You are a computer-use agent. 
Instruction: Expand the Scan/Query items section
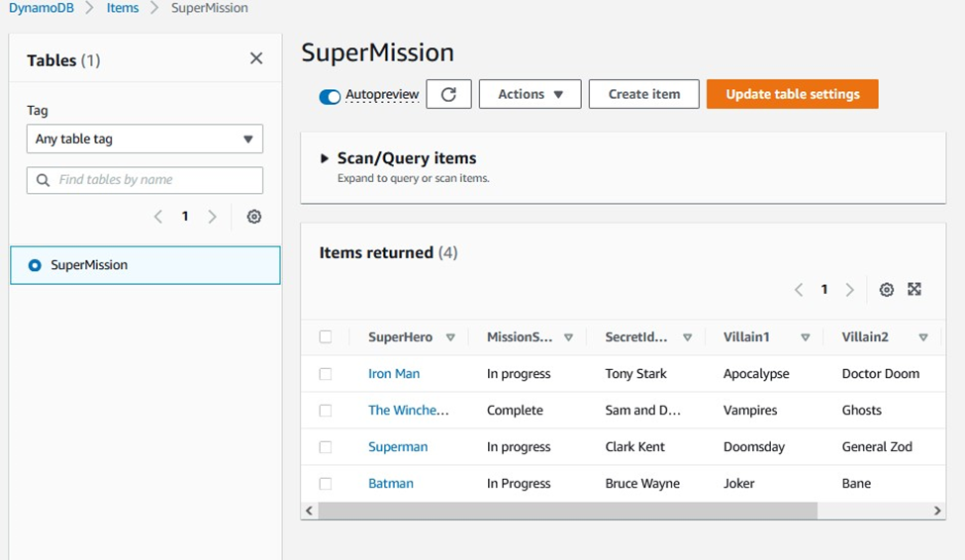(x=325, y=158)
